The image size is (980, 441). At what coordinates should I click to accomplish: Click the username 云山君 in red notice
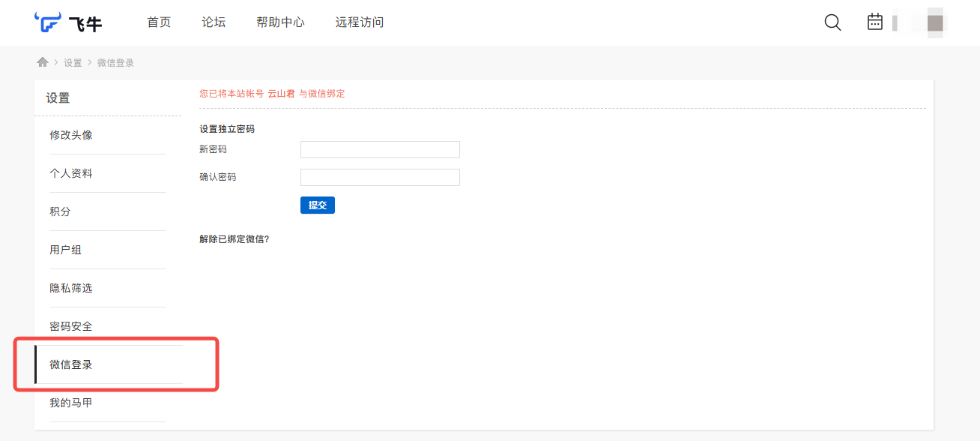(x=281, y=94)
